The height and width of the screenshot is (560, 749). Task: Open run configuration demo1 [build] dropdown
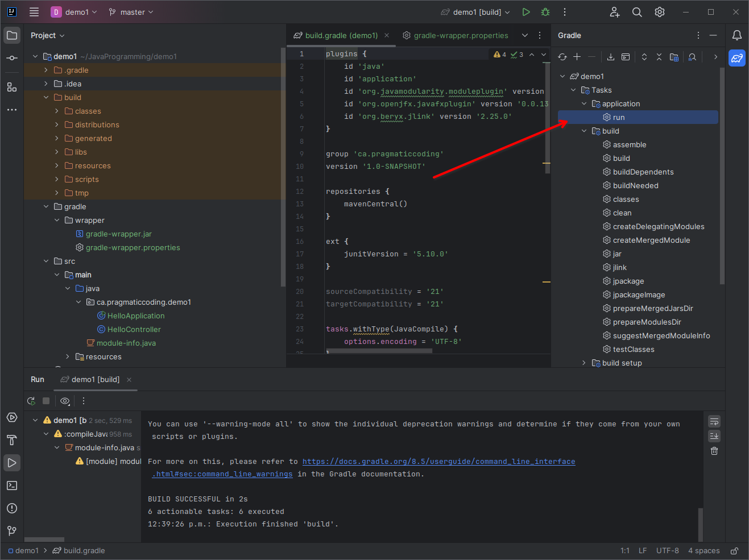pyautogui.click(x=476, y=12)
